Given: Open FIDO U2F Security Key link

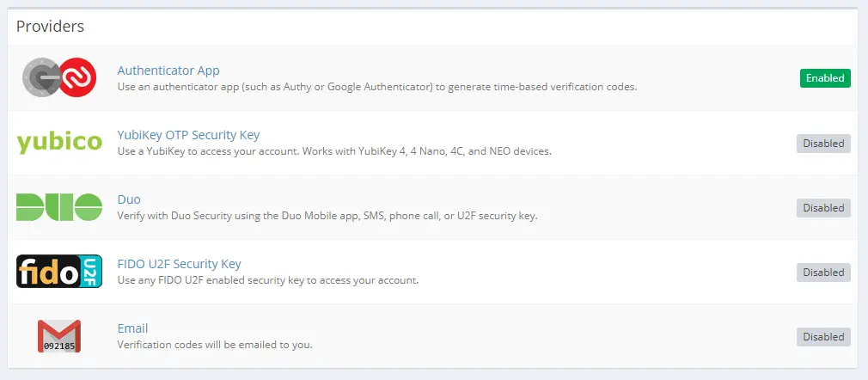Looking at the screenshot, I should [x=179, y=264].
